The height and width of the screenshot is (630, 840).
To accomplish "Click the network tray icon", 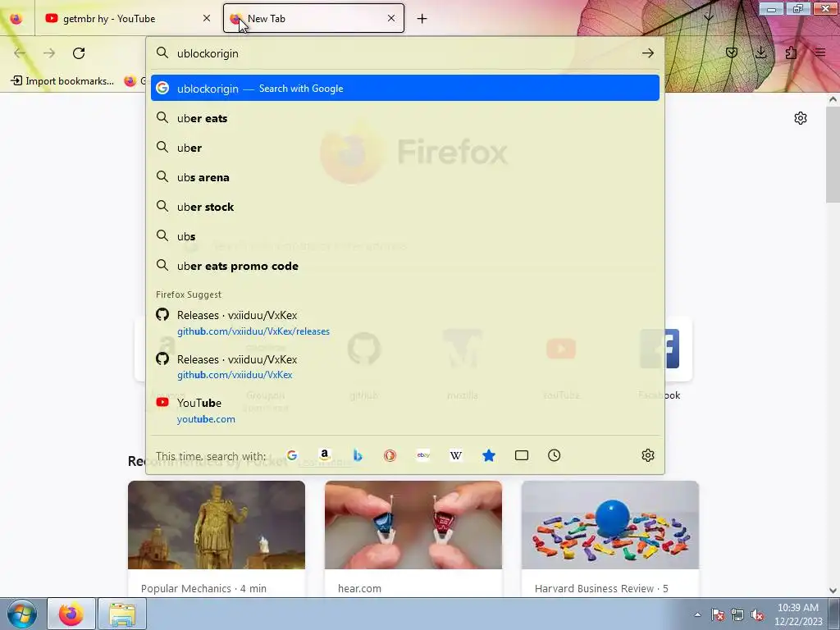I will click(737, 615).
